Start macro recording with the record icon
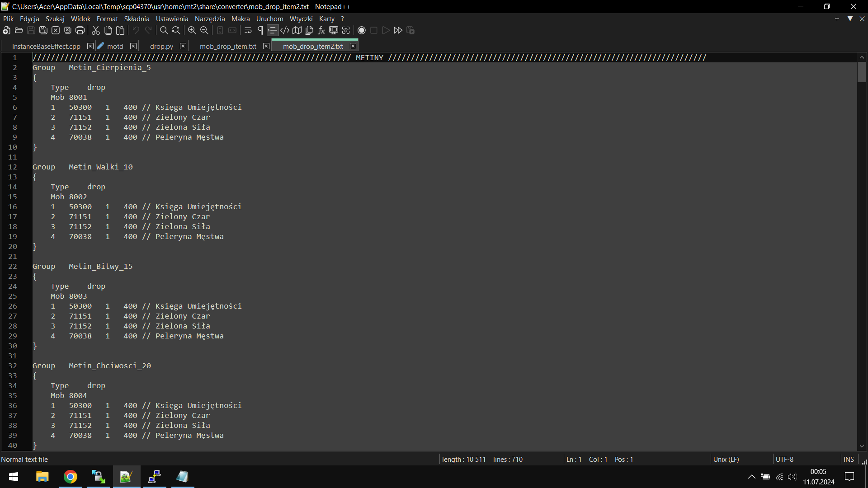The image size is (868, 488). click(362, 30)
